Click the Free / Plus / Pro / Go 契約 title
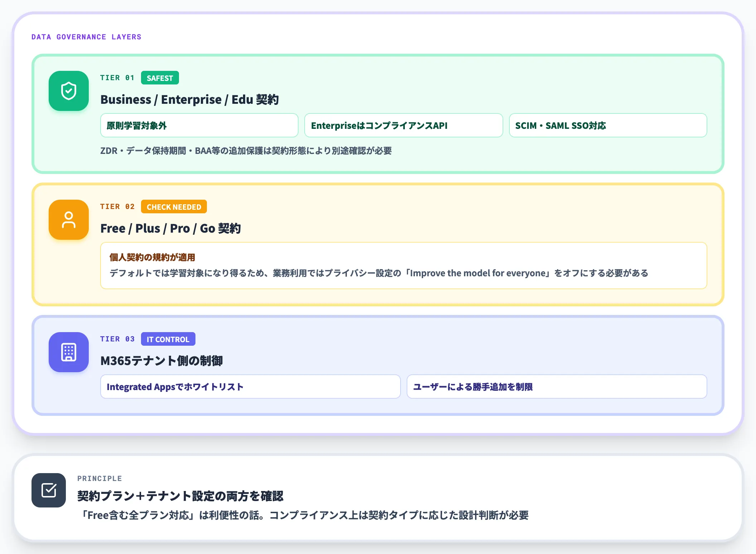The height and width of the screenshot is (554, 756). (x=171, y=228)
